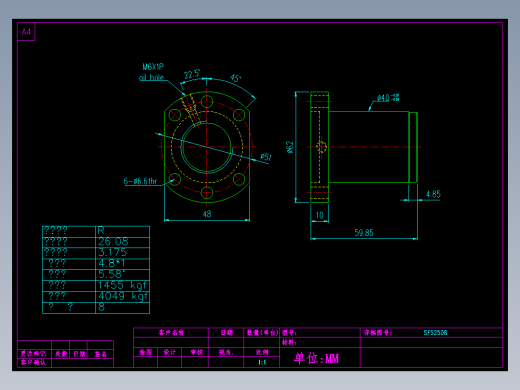Select the 视角. cell in title block
Screen dimensions: 520x390
(x=226, y=352)
